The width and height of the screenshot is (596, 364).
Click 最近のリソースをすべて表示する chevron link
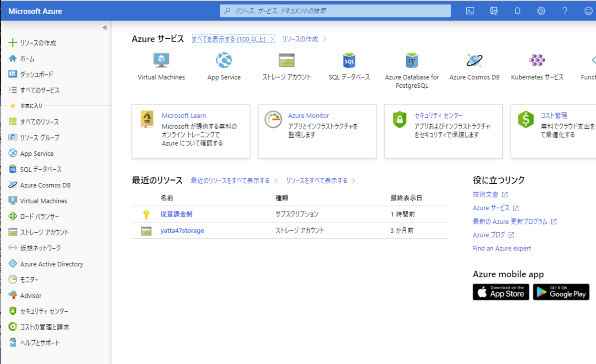[233, 181]
